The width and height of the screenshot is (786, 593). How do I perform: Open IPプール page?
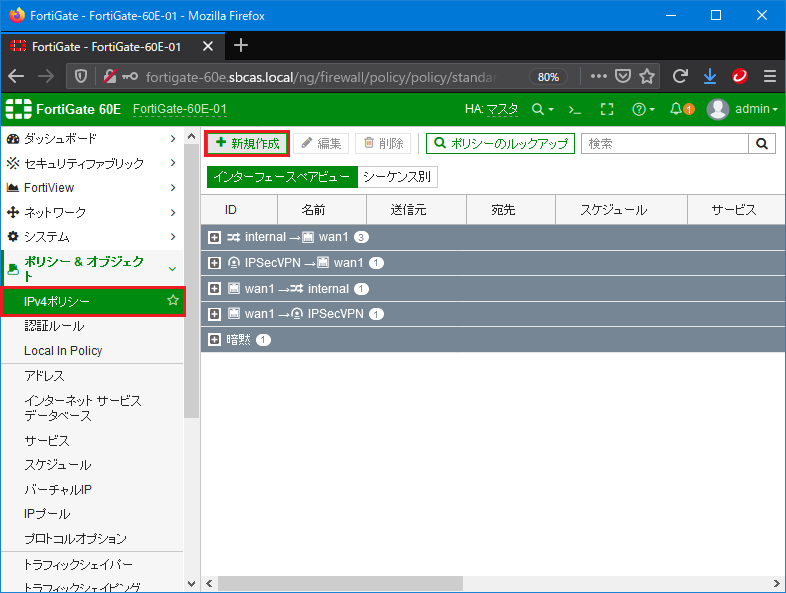pos(47,514)
